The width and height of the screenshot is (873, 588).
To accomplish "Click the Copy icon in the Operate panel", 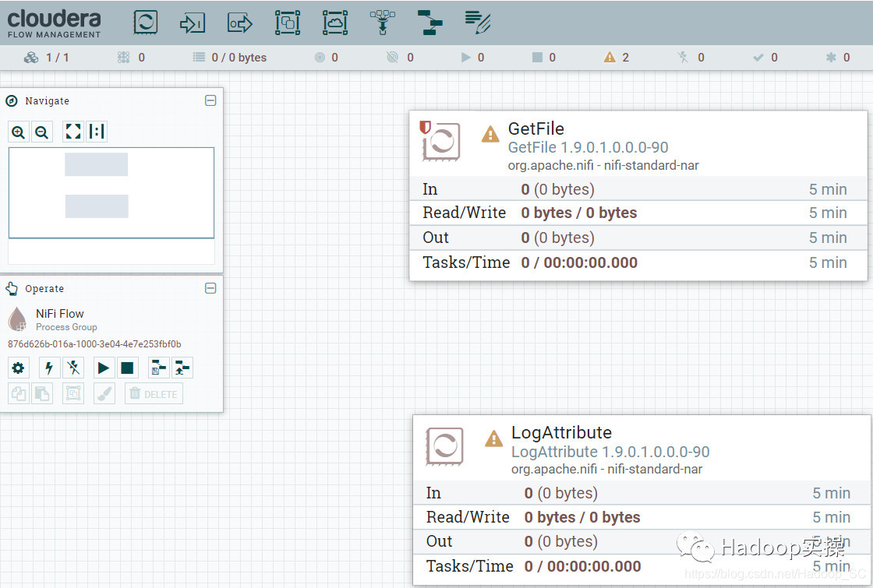I will pos(19,394).
